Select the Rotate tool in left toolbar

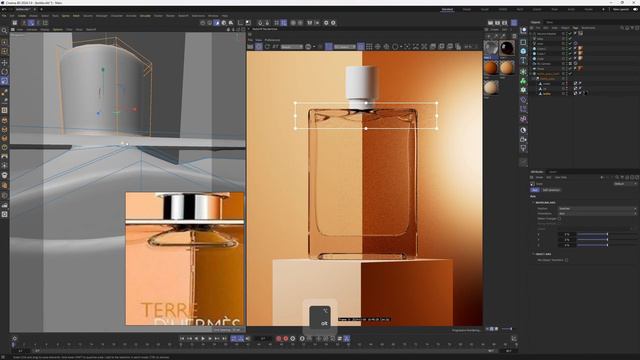point(4,72)
